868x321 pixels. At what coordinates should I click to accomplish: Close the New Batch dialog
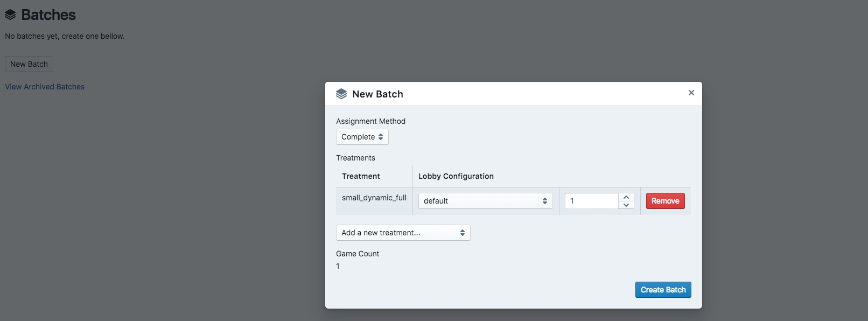pyautogui.click(x=691, y=93)
